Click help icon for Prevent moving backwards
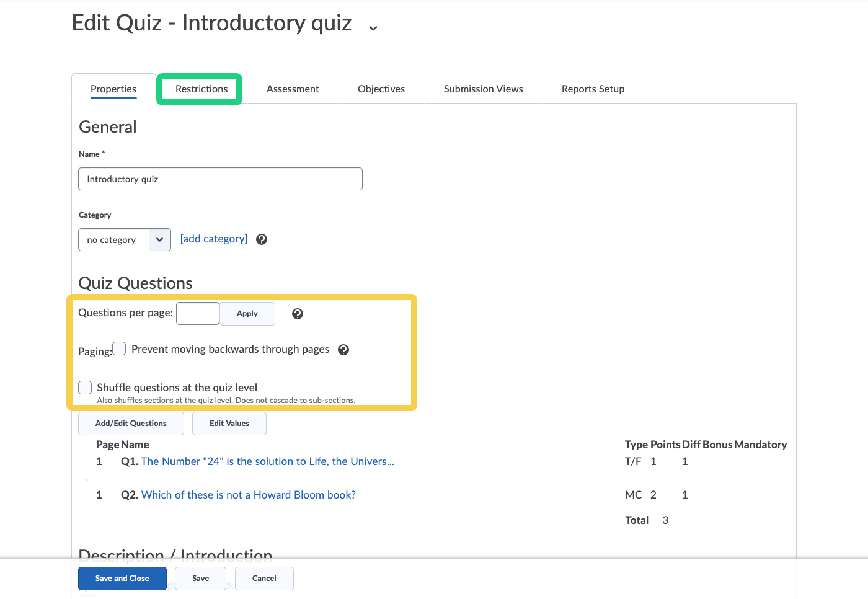Image resolution: width=868 pixels, height=599 pixels. pyautogui.click(x=343, y=350)
